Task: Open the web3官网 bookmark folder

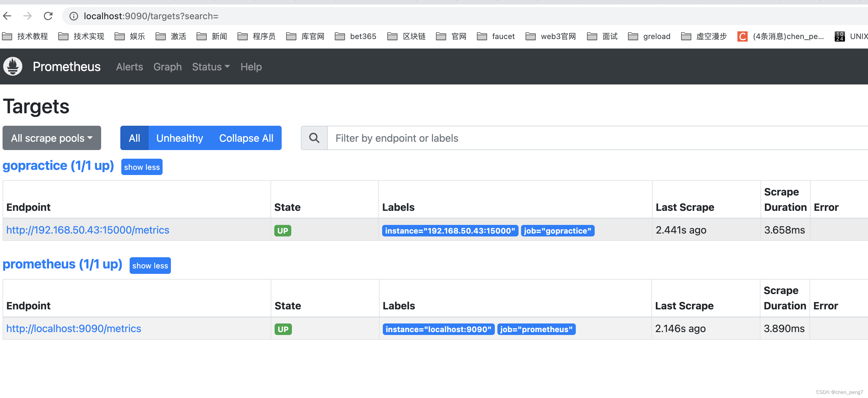Action: (x=551, y=36)
